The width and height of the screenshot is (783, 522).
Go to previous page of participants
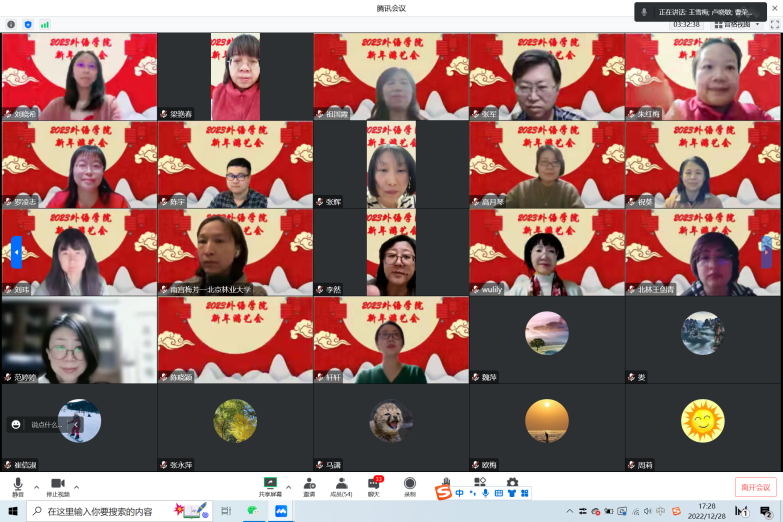(x=16, y=252)
